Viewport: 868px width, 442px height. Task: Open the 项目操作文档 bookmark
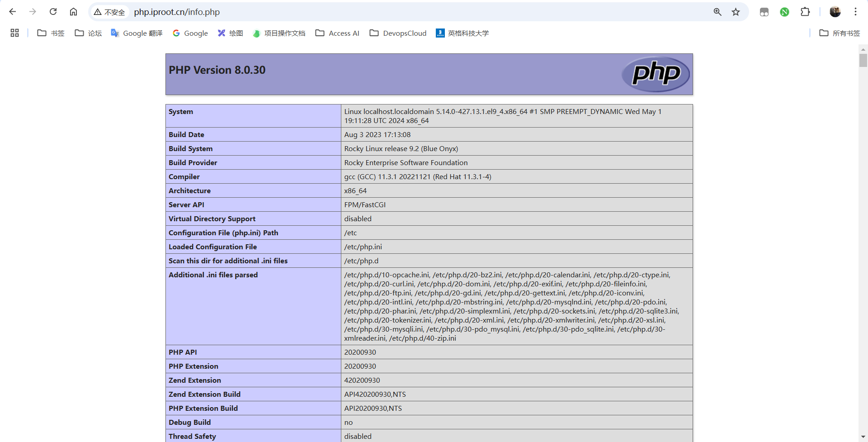[x=279, y=33]
